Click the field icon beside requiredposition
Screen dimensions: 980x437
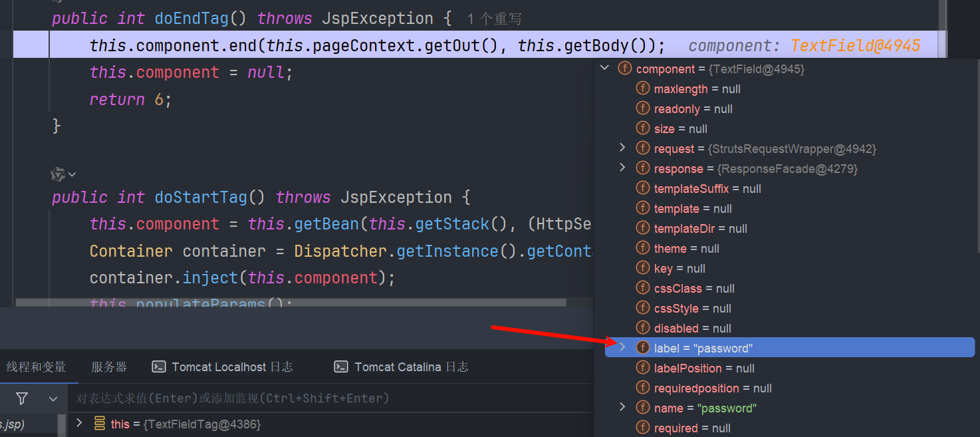[x=643, y=388]
